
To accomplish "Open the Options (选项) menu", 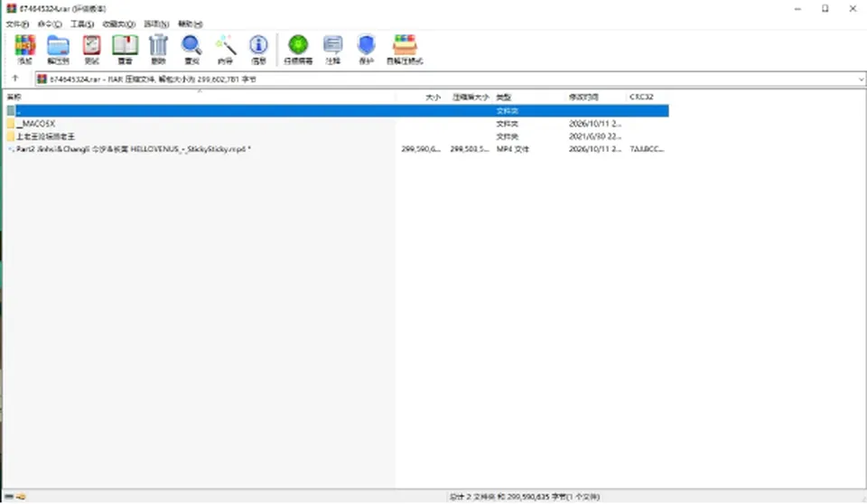I will click(156, 23).
